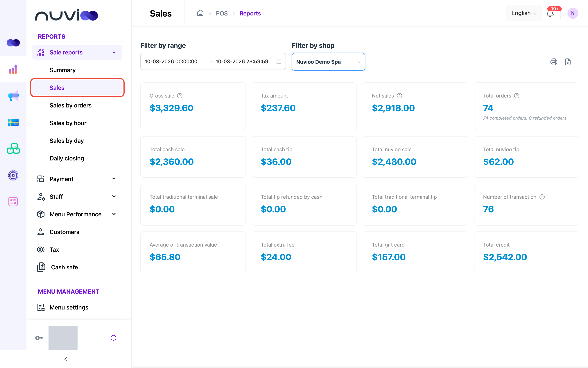Click the refresh sync icon at sidebar bottom
588x368 pixels.
(114, 338)
